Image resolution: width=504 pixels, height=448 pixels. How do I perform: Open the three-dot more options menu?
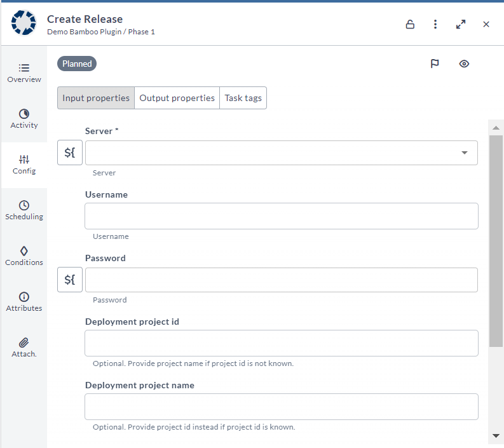435,24
